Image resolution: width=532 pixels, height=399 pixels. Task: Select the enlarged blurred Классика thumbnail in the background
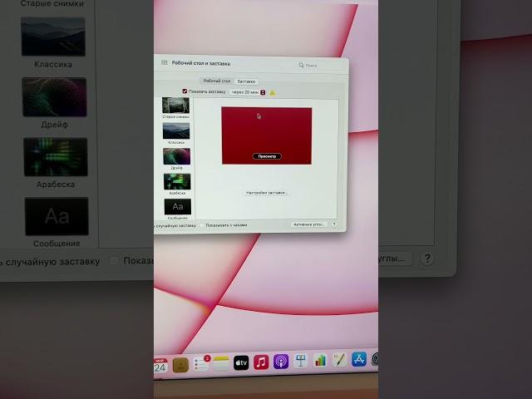click(x=53, y=37)
